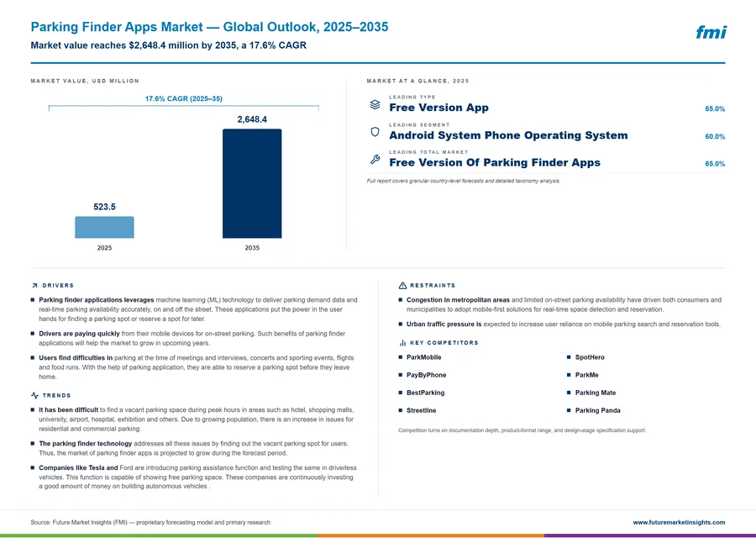
Task: Open the www.futuremarketinsights.com link
Action: click(x=679, y=522)
